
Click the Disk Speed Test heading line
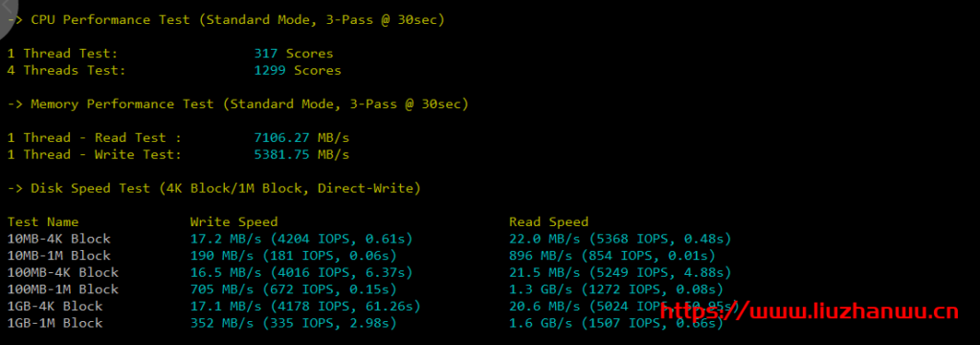click(x=213, y=189)
